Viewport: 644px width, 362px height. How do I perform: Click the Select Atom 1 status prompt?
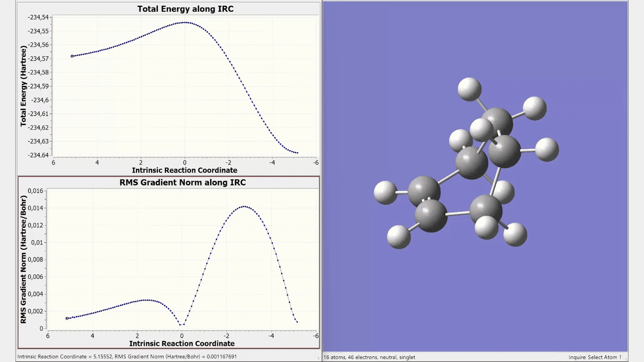604,357
